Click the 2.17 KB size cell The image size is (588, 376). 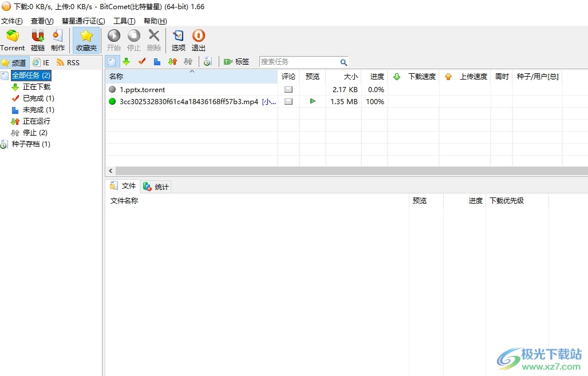pos(345,90)
